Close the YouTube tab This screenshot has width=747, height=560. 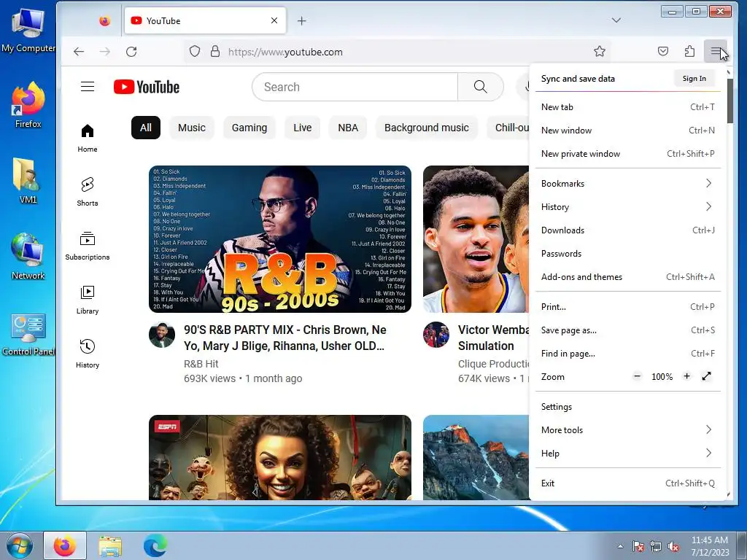[274, 20]
